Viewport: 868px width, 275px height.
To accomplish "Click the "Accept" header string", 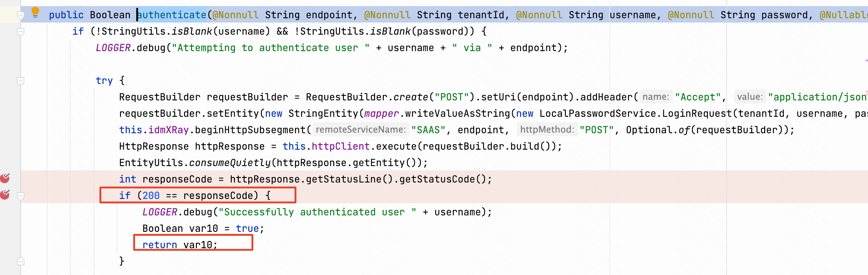I will click(x=698, y=97).
